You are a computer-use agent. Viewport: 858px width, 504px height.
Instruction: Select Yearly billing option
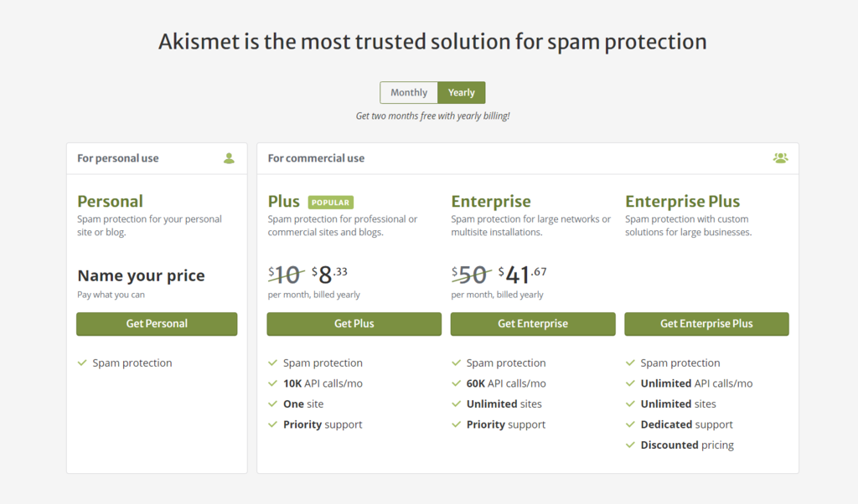coord(461,93)
